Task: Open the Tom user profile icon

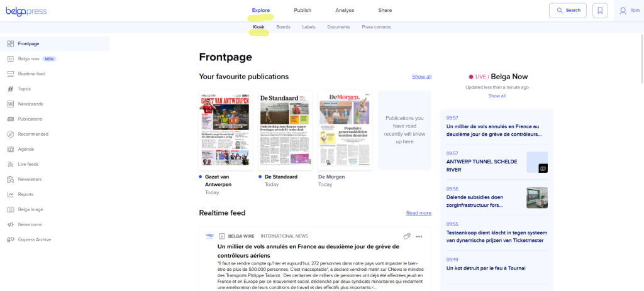Action: click(623, 11)
